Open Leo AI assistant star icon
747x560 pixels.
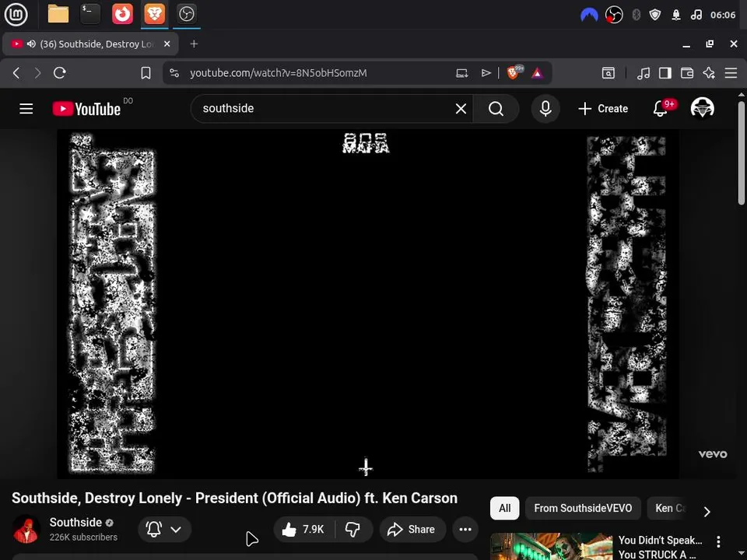(x=709, y=73)
